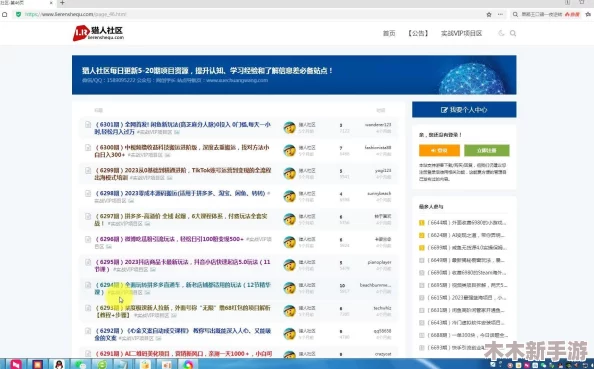
Task: Click the author avatar on 6292期 row
Action: [x=289, y=334]
